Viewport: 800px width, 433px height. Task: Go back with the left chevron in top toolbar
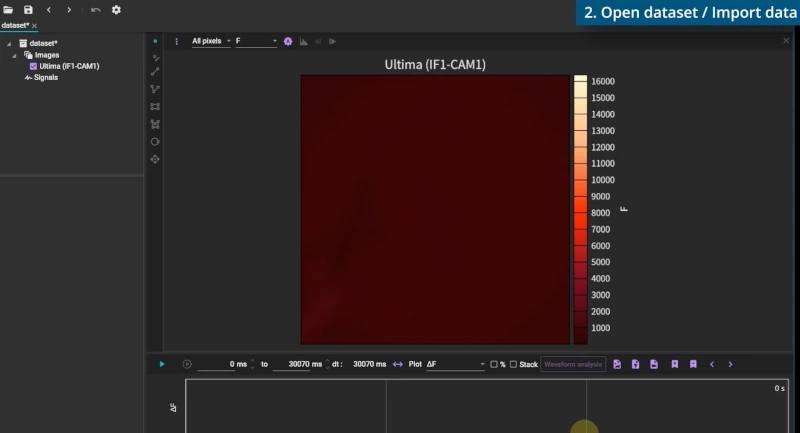click(x=49, y=10)
